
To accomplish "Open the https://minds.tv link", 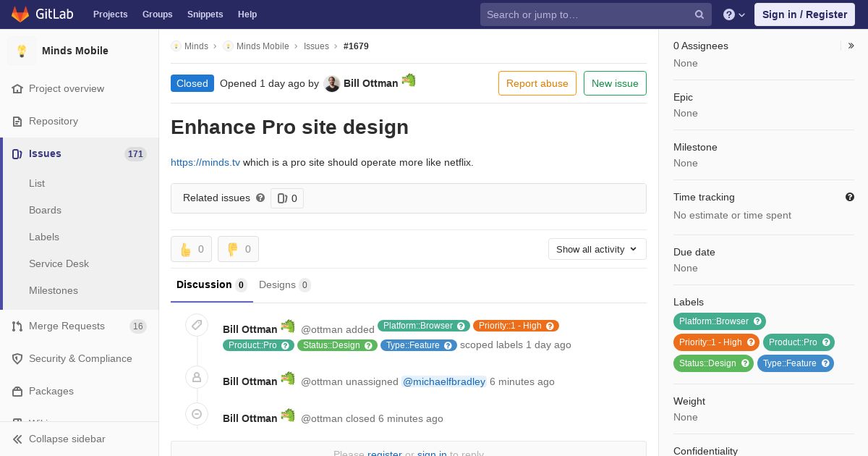I will click(x=205, y=162).
